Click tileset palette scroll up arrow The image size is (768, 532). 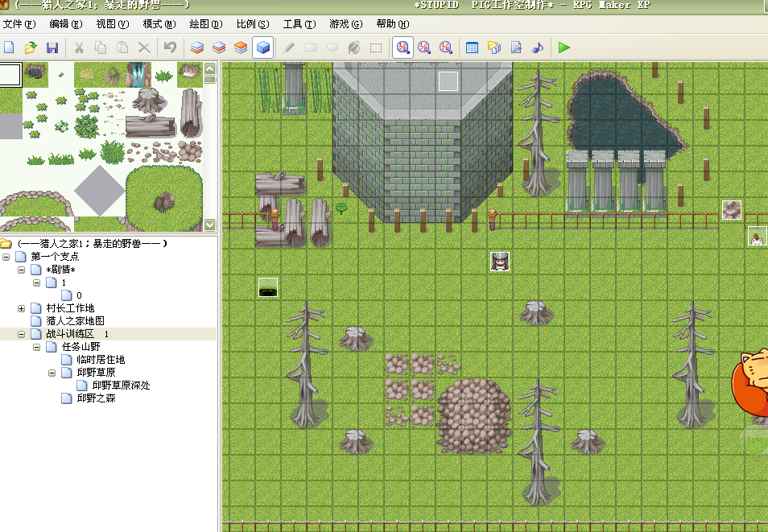pos(209,68)
